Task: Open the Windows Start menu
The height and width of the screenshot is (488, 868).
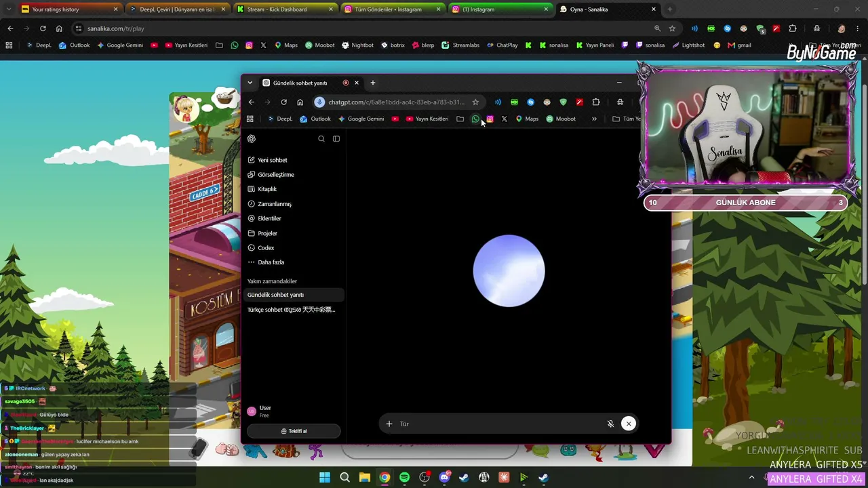Action: [x=325, y=478]
